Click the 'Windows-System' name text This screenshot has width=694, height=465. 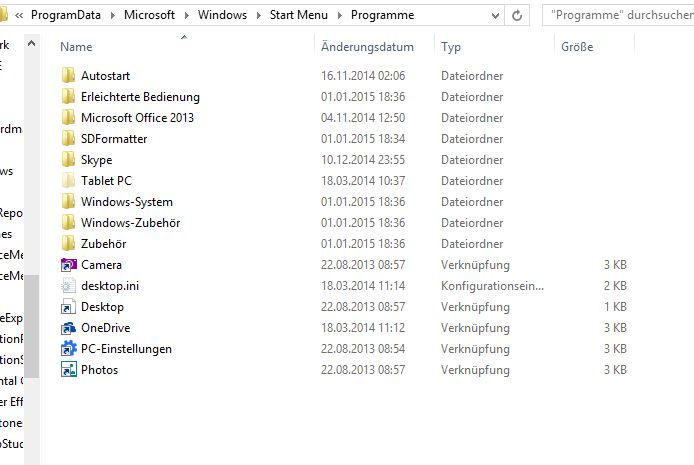click(x=127, y=202)
